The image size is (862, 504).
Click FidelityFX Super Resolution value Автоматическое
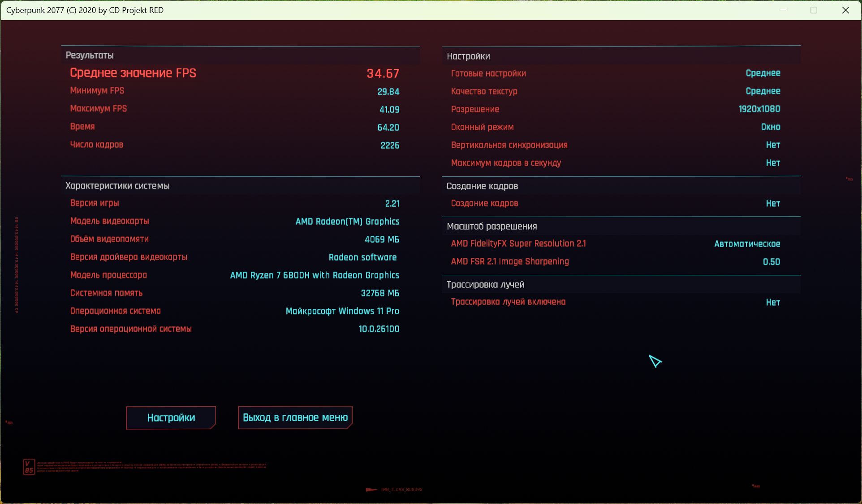pyautogui.click(x=747, y=244)
